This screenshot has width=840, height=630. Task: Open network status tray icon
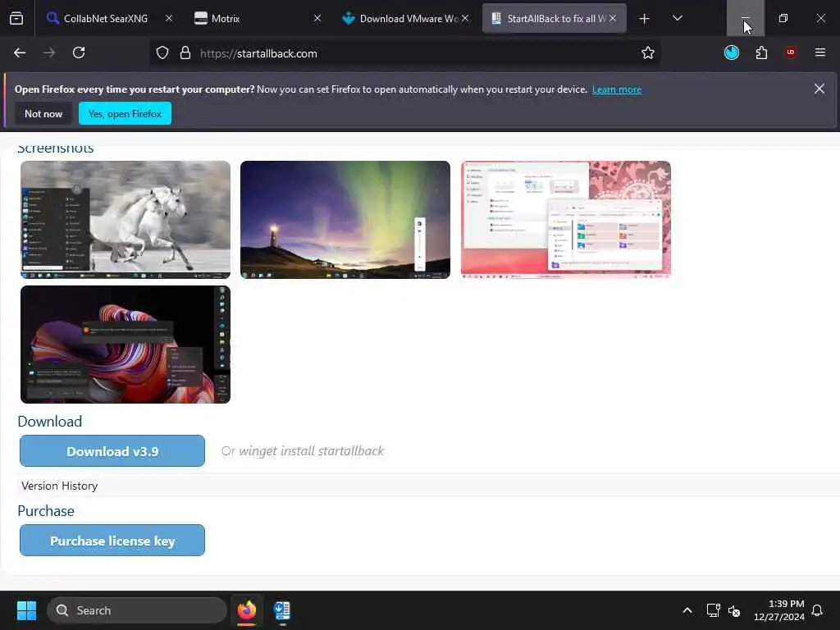(713, 610)
